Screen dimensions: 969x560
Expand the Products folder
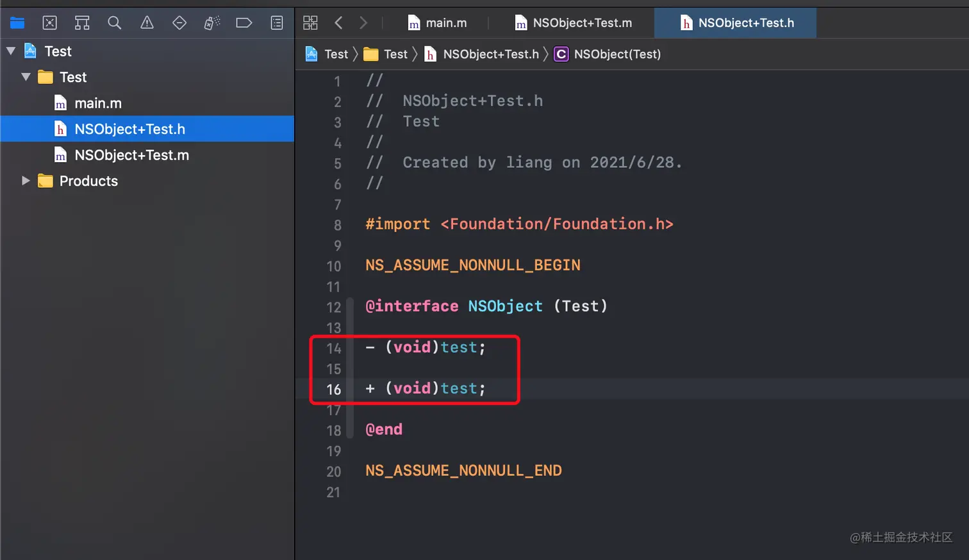pos(26,181)
